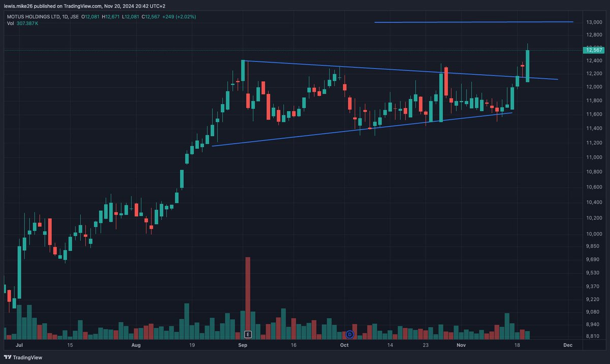Click the 10,600 price axis label
Viewport: 610px width, 364px height.
(594, 188)
